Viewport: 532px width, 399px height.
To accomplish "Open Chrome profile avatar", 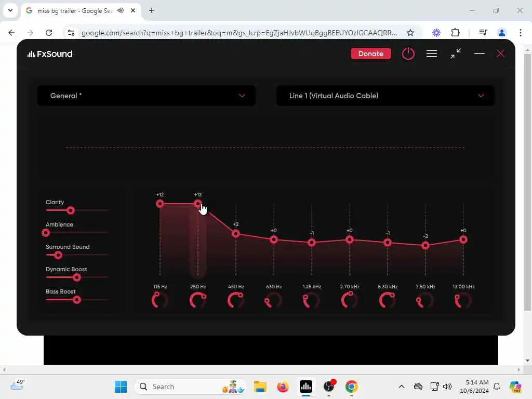I will click(502, 33).
